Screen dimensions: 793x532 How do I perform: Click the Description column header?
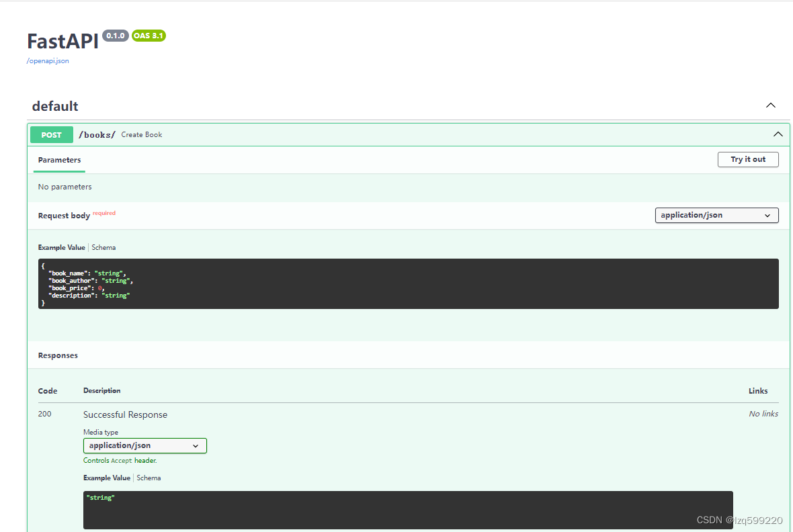(x=101, y=390)
